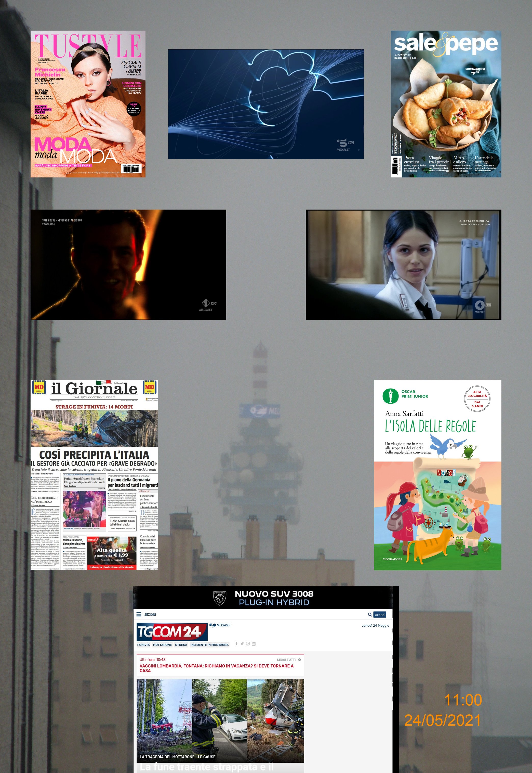
Task: Open TGCOM24's Instagram icon
Action: coord(248,643)
